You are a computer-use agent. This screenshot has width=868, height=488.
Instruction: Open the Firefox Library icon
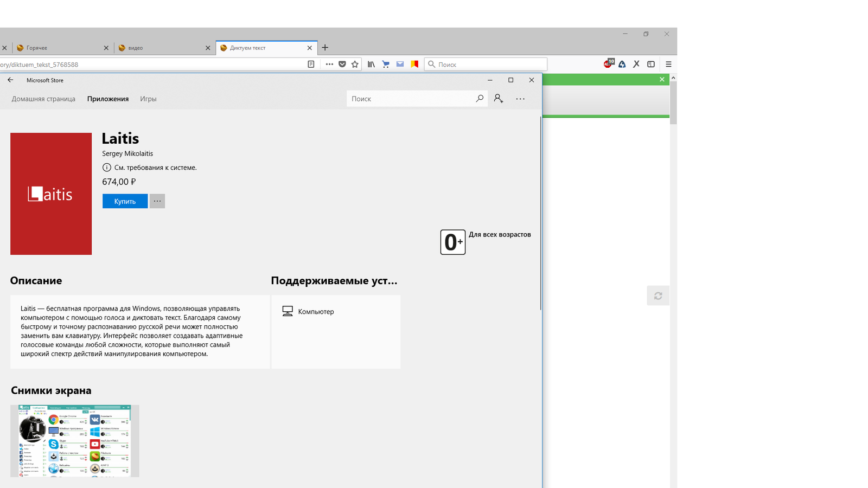click(x=371, y=64)
